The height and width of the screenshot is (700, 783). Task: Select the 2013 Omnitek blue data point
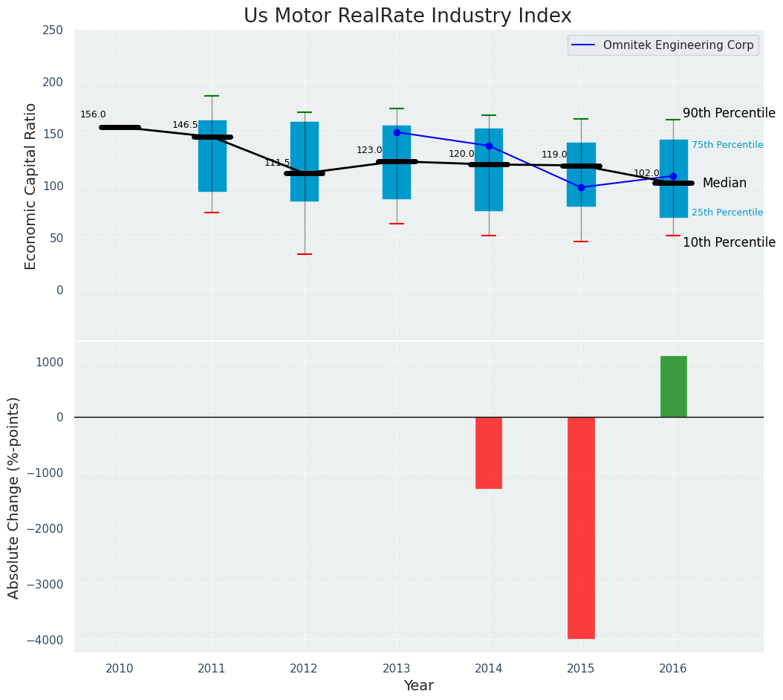click(397, 132)
